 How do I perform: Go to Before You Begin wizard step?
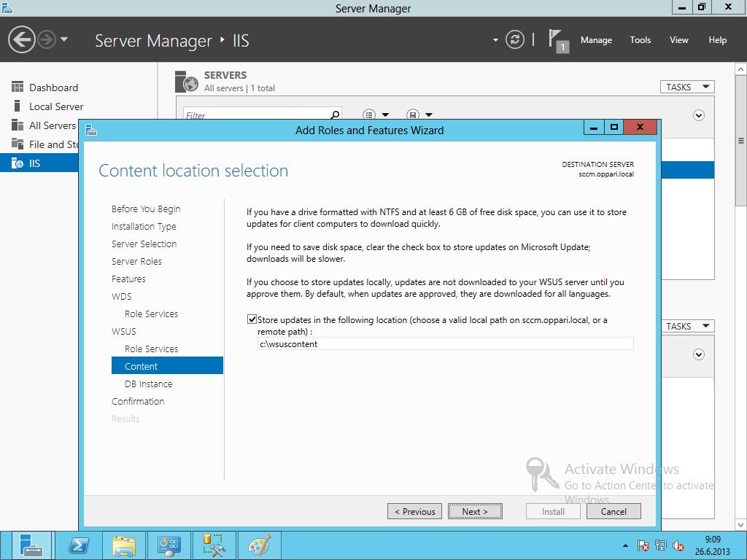146,209
